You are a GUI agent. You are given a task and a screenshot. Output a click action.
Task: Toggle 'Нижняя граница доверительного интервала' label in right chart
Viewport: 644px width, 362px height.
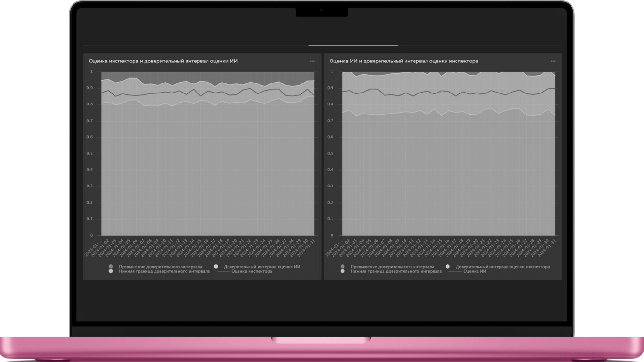point(396,271)
